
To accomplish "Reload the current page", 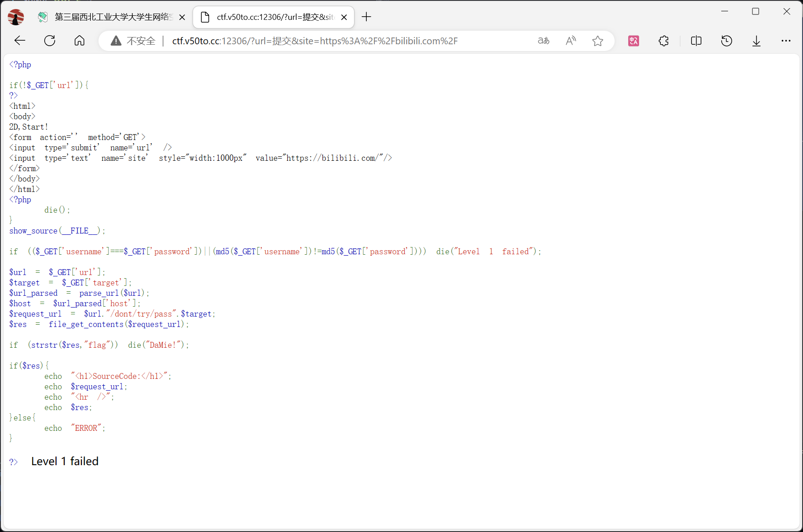I will coord(50,41).
